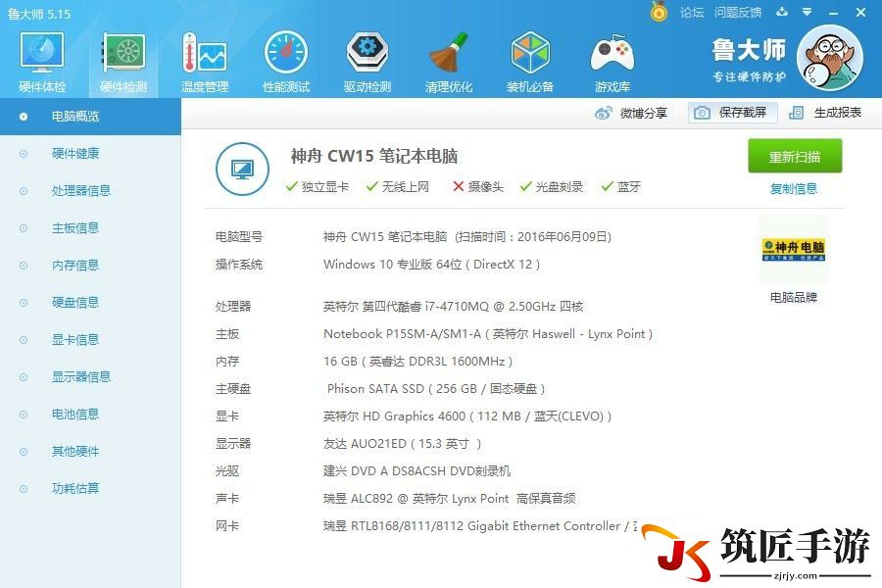Screen dimensions: 882x588
Task: Select 电脑概览 in the sidebar
Action: click(x=90, y=117)
